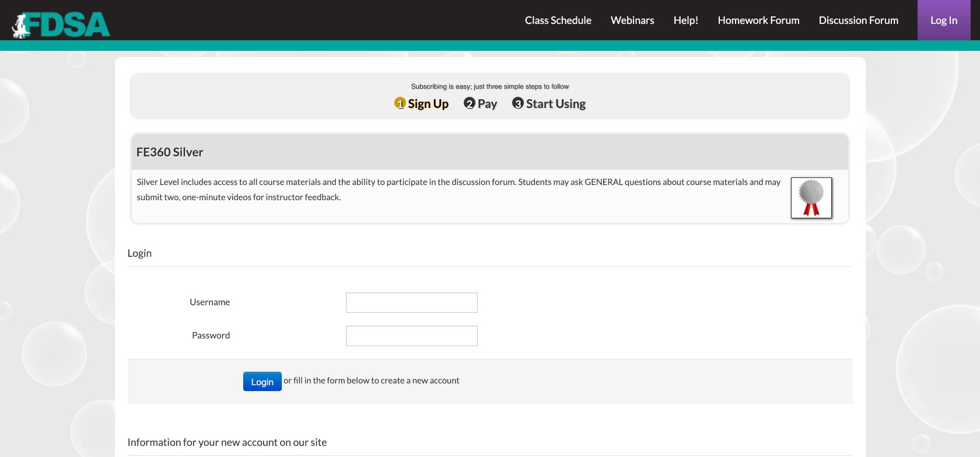
Task: Open the Class Schedule menu
Action: [x=558, y=20]
